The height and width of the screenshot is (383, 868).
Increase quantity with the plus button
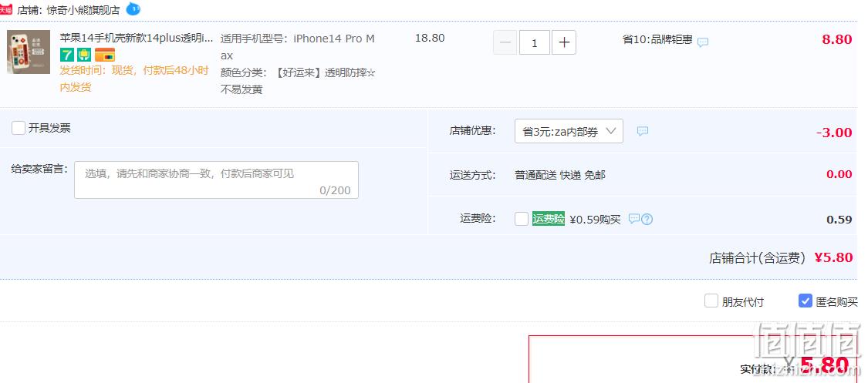(564, 42)
